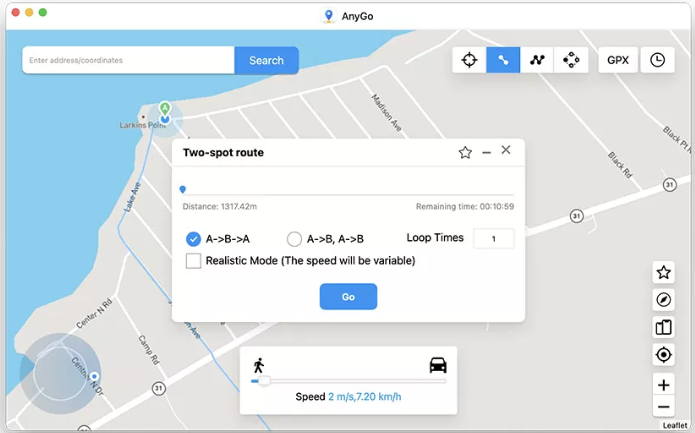This screenshot has height=433, width=695.
Task: Click the macOS green fullscreen window button
Action: (43, 12)
